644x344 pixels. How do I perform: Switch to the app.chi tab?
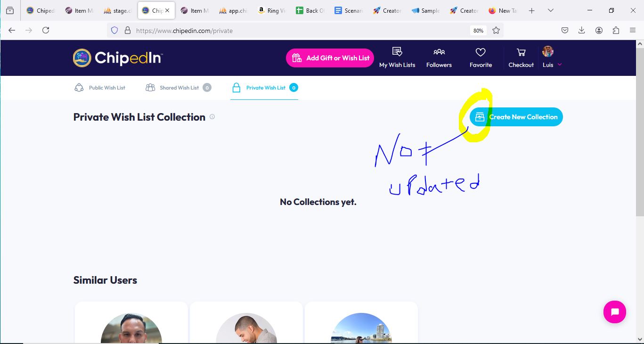tap(233, 10)
